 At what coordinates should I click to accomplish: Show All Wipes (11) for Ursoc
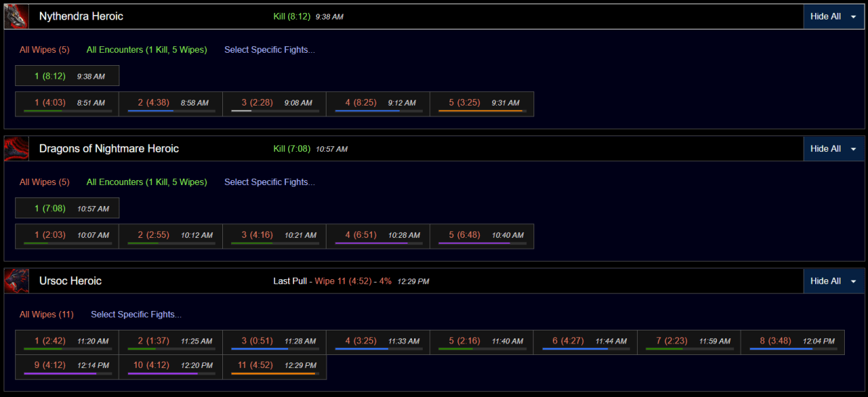click(x=46, y=315)
